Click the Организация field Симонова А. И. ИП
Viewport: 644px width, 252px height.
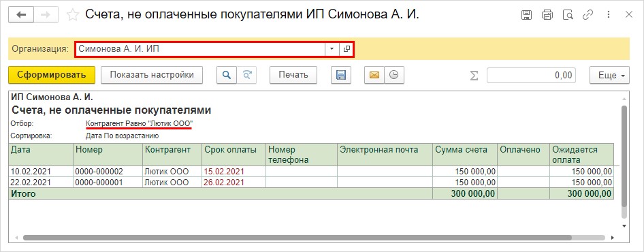200,49
